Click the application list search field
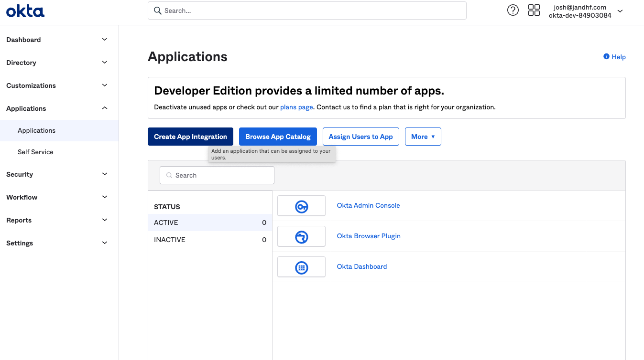 pyautogui.click(x=217, y=175)
